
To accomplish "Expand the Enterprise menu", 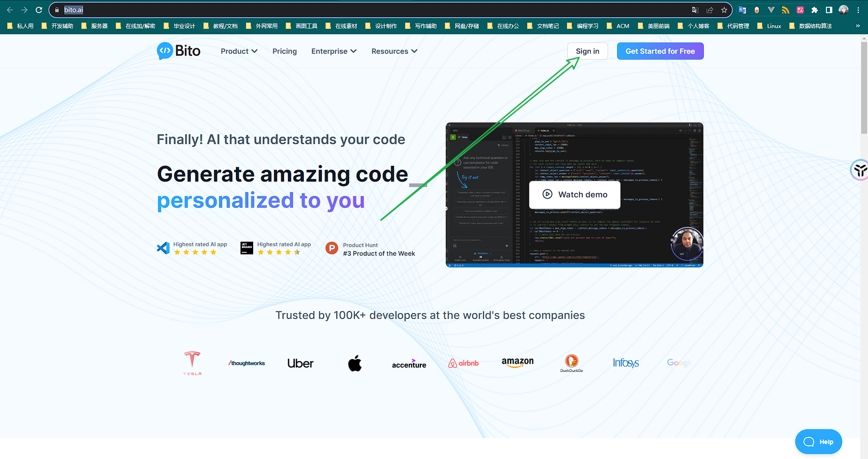I will 334,52.
